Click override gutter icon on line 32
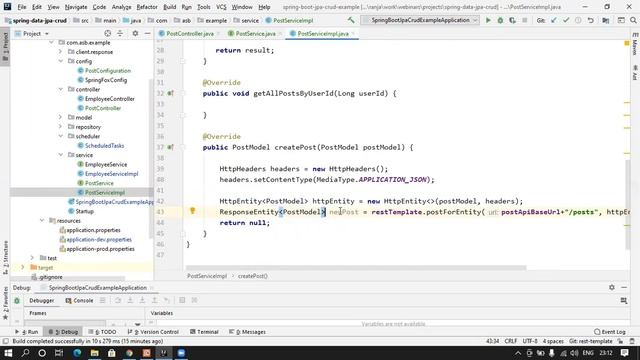The height and width of the screenshot is (360, 640). (171, 93)
